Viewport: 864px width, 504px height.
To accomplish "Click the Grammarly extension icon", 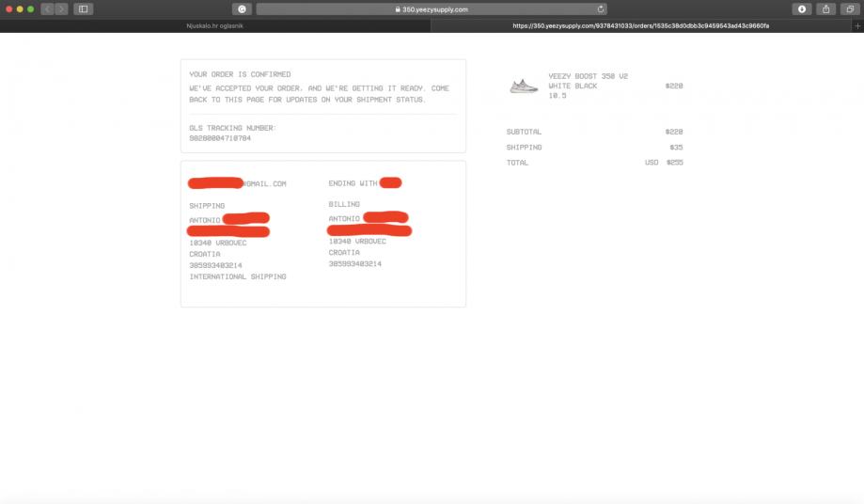I will click(x=242, y=8).
